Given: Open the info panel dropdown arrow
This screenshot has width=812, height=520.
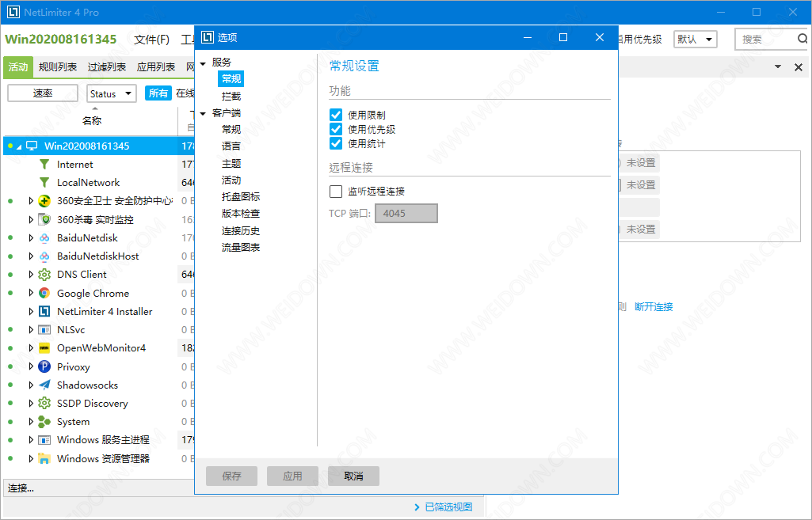Looking at the screenshot, I should tap(777, 66).
